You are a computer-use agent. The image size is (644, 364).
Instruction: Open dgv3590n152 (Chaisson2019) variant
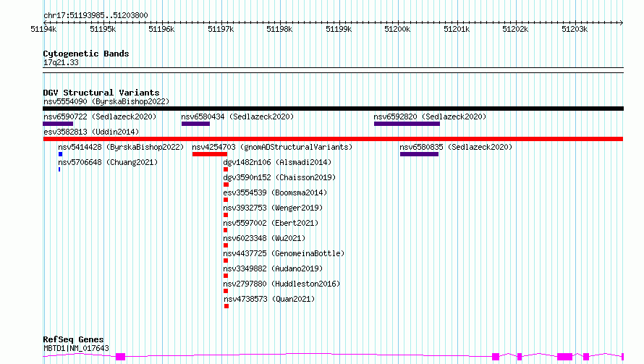(x=279, y=177)
